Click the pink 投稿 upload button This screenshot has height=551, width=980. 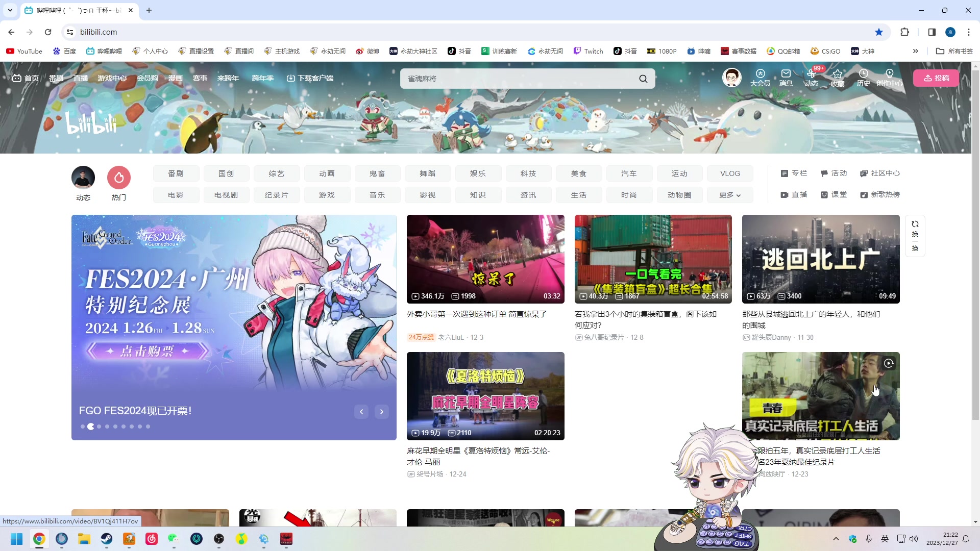[936, 78]
